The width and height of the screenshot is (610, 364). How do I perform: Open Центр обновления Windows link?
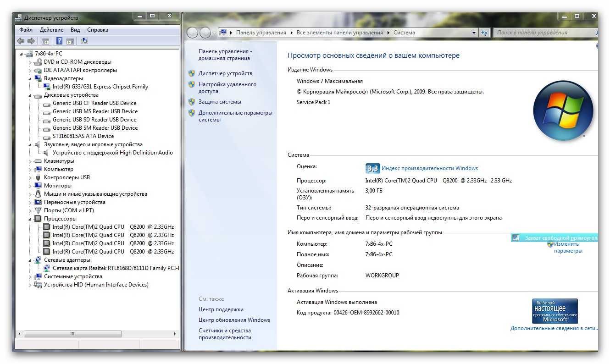click(x=234, y=320)
